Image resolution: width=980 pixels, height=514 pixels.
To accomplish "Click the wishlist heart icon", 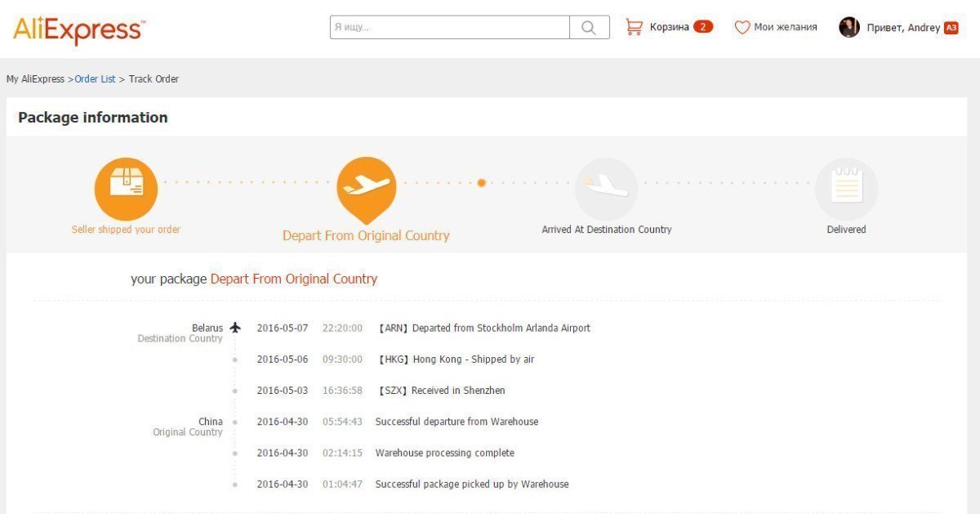I will pos(742,27).
